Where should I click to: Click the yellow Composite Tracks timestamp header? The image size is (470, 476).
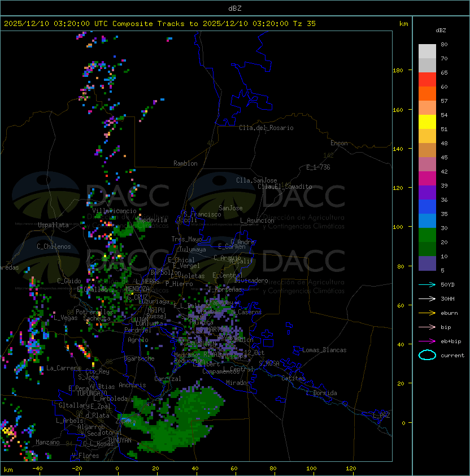pos(160,24)
